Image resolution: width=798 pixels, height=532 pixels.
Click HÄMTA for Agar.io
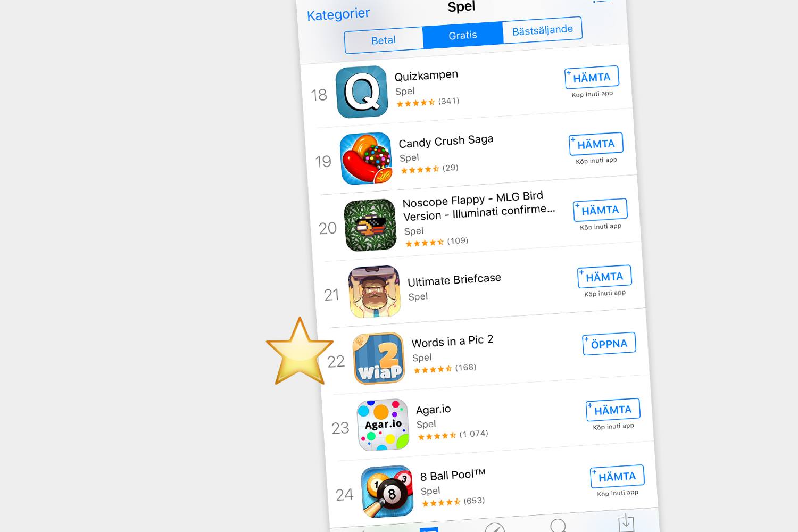click(613, 410)
